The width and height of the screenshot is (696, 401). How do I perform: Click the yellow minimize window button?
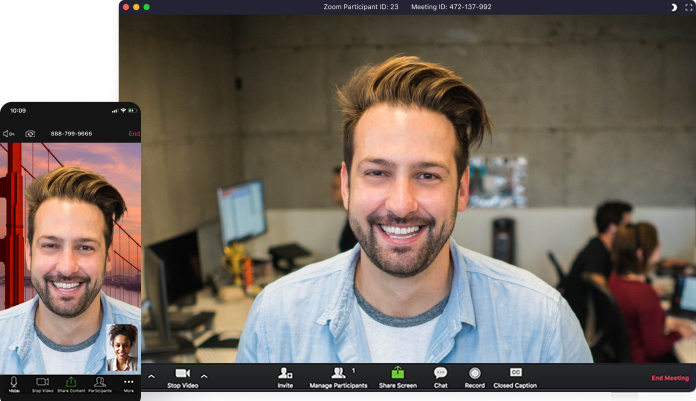point(136,7)
